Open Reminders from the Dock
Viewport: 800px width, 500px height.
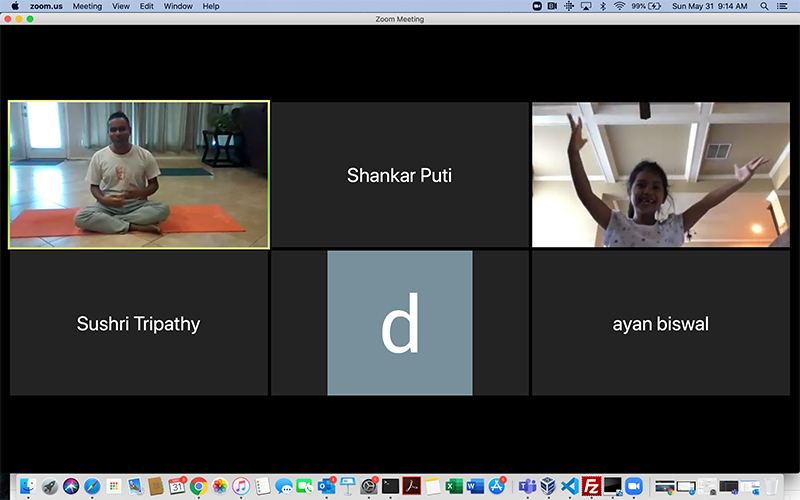262,486
